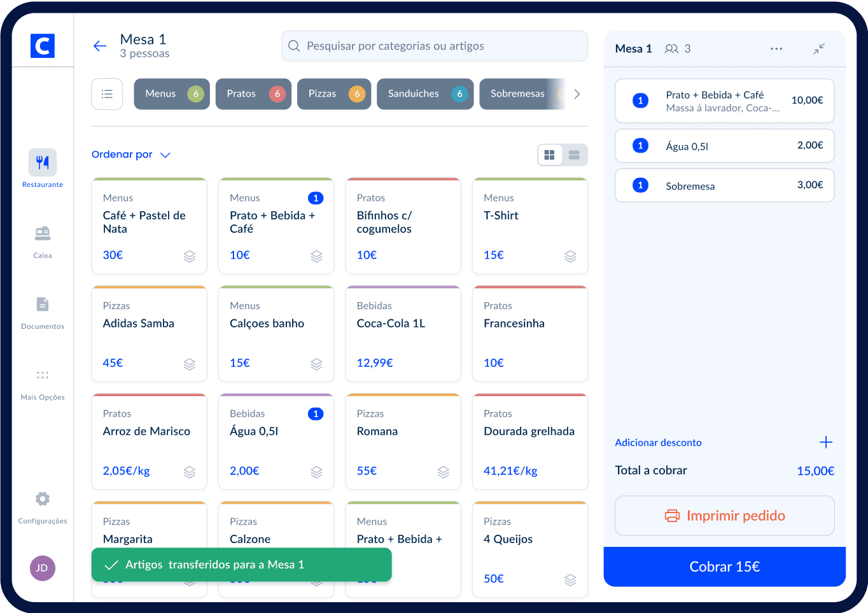868x613 pixels.
Task: Collapse the Mesa 1 order panel
Action: (819, 49)
